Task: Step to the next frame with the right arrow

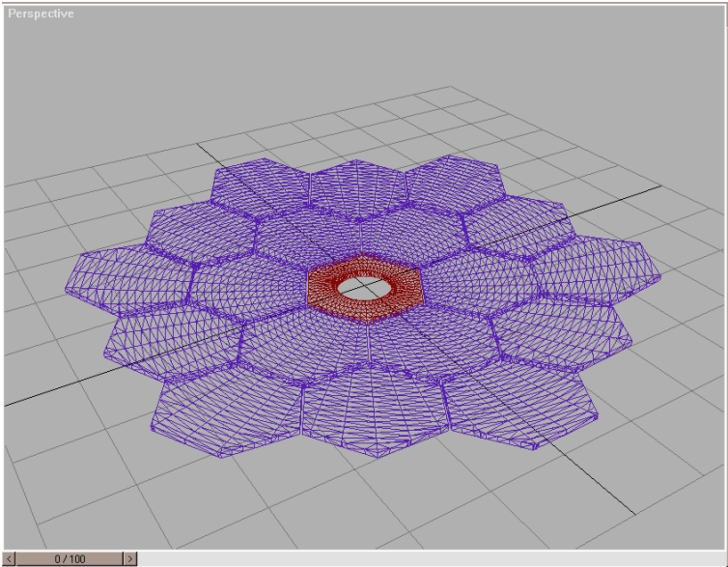Action: tap(130, 558)
